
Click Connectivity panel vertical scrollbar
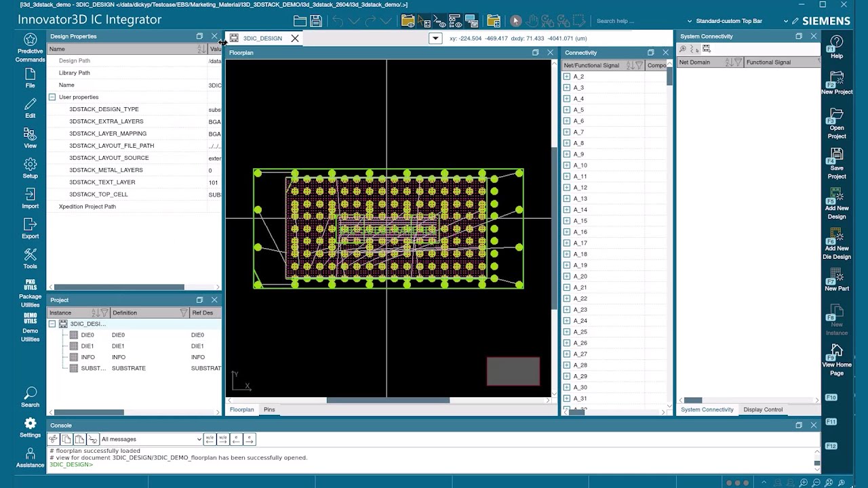(x=669, y=76)
